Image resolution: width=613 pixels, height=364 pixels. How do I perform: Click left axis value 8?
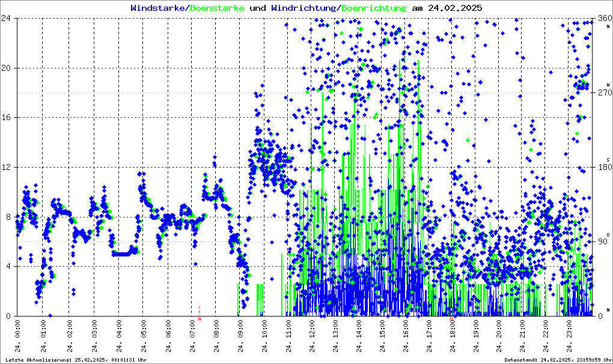tap(7, 217)
